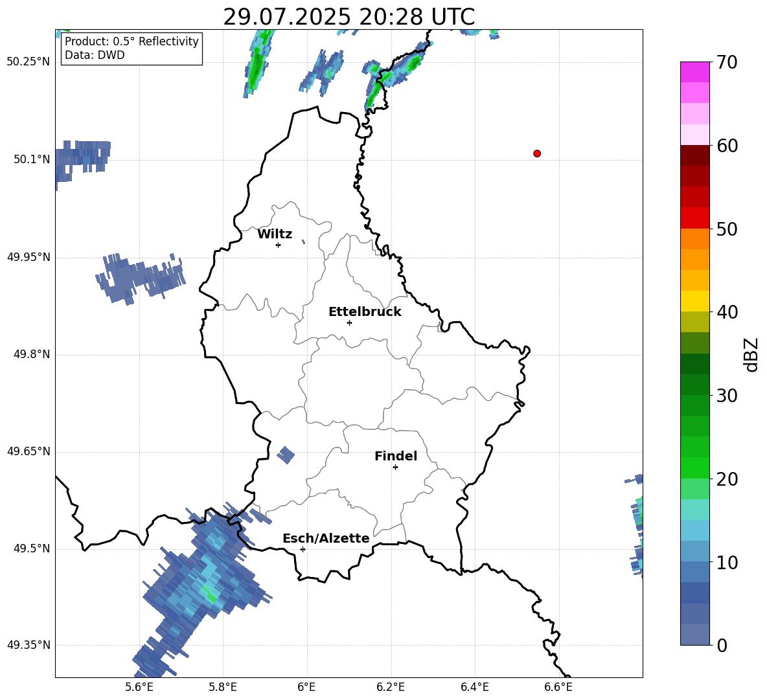Click the latitude label 50.1°N
Screen dimensions: 767x700
(x=32, y=159)
